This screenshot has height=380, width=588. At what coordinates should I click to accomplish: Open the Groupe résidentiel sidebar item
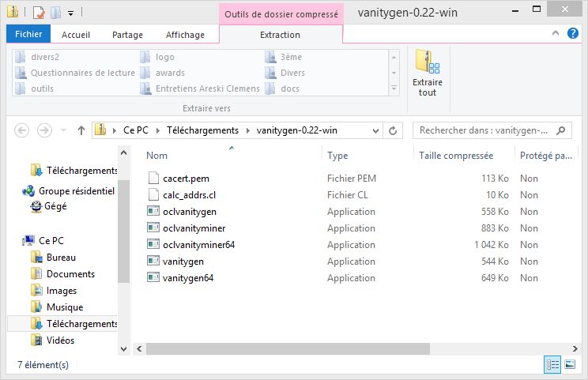[x=76, y=191]
